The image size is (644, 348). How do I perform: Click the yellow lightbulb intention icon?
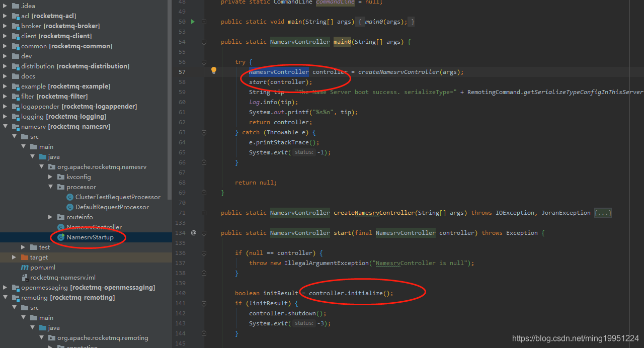point(213,71)
